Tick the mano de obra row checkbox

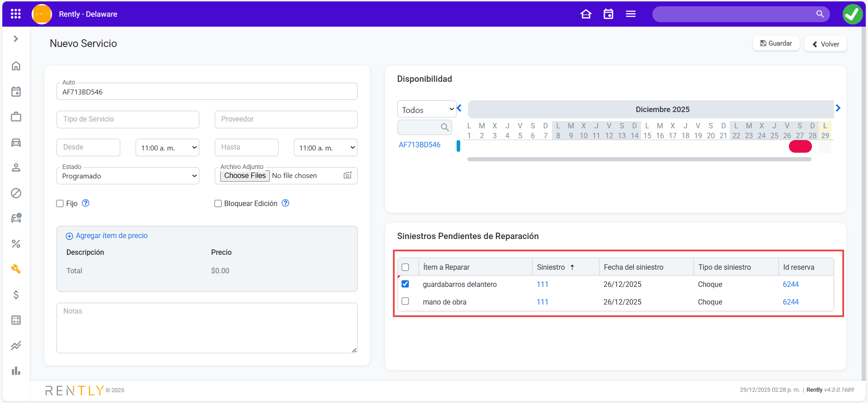point(405,301)
